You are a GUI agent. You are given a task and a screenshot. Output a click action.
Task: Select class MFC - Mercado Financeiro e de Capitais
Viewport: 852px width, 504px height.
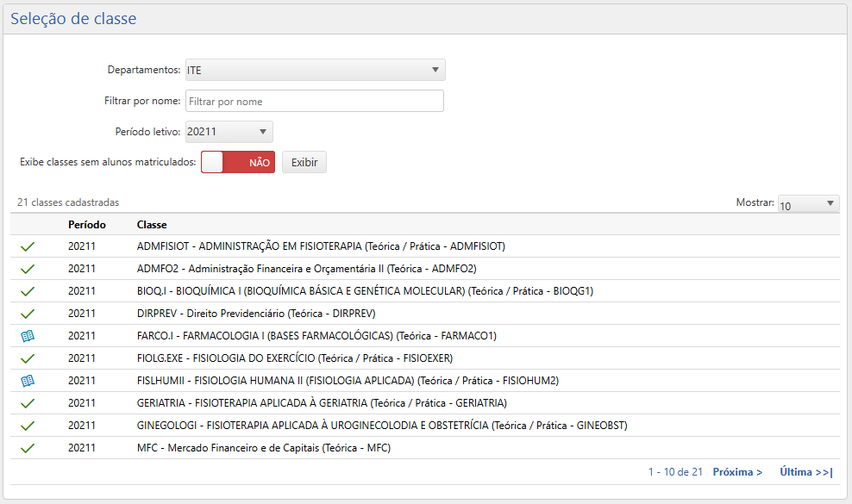tap(264, 448)
